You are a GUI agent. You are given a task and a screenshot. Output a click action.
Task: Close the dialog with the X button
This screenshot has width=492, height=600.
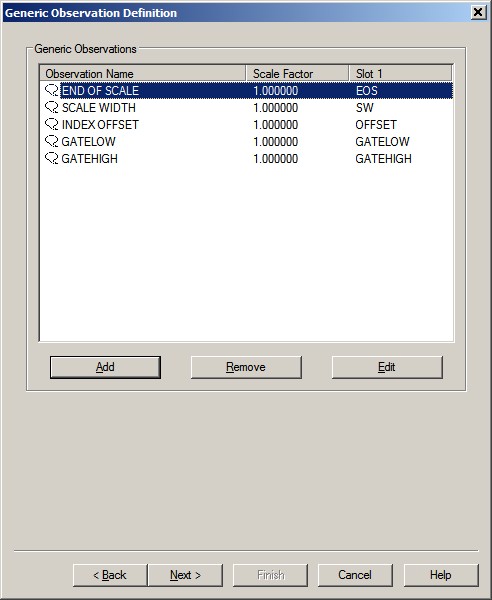click(478, 12)
